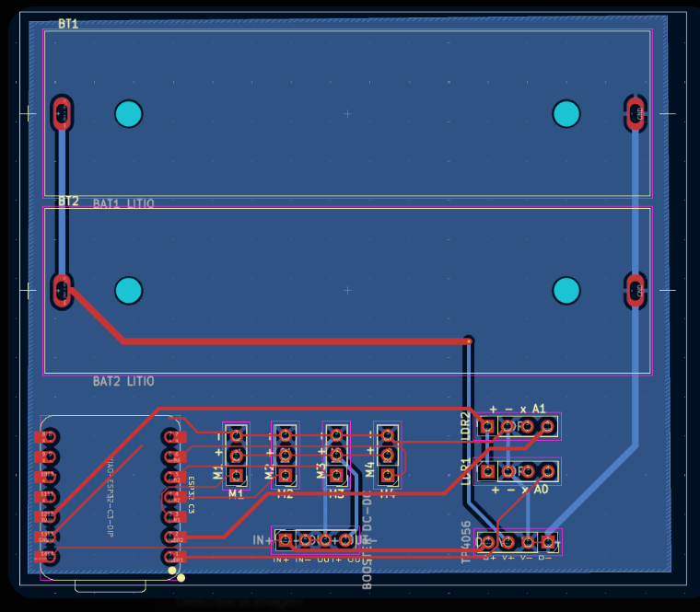
Task: Click BT1's right GND oval pad
Action: tap(636, 114)
